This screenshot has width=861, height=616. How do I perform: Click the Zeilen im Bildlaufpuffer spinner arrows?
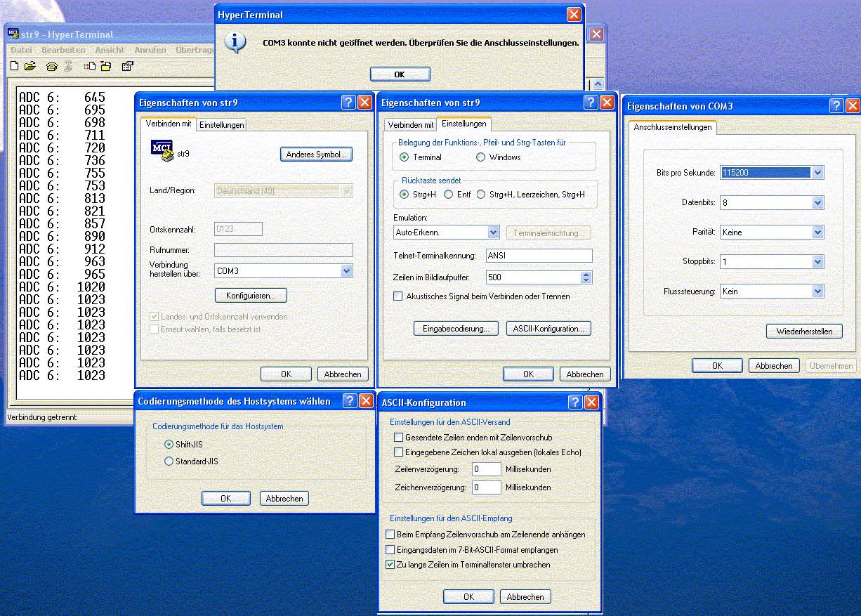pyautogui.click(x=587, y=277)
